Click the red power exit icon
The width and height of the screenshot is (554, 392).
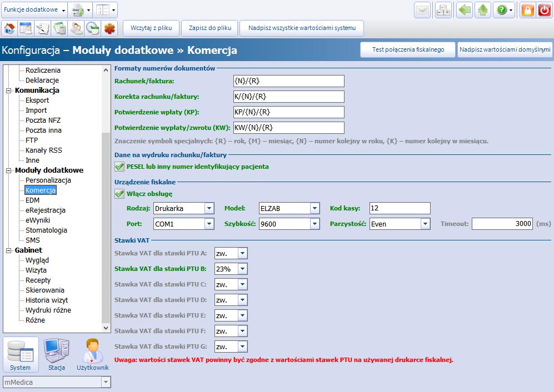[x=545, y=10]
